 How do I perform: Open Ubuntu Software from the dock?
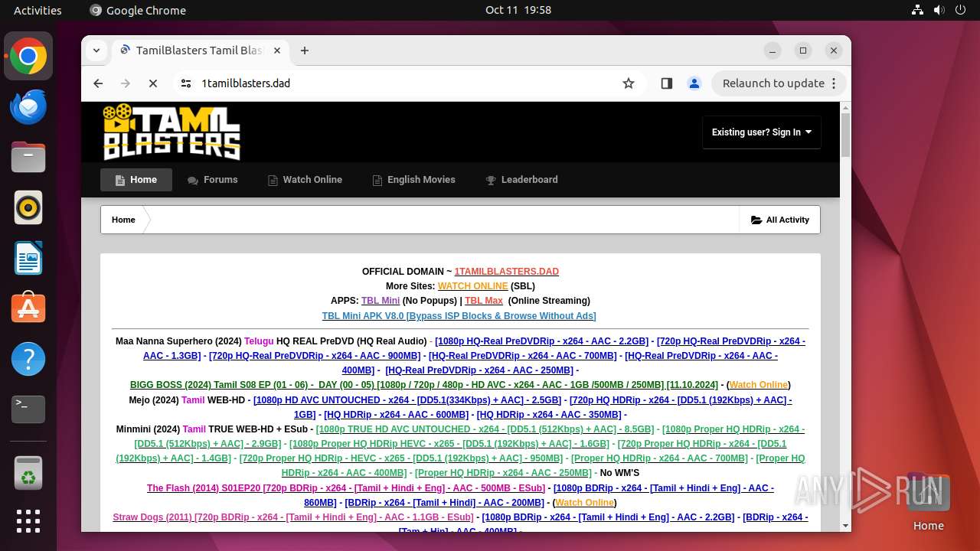click(28, 308)
